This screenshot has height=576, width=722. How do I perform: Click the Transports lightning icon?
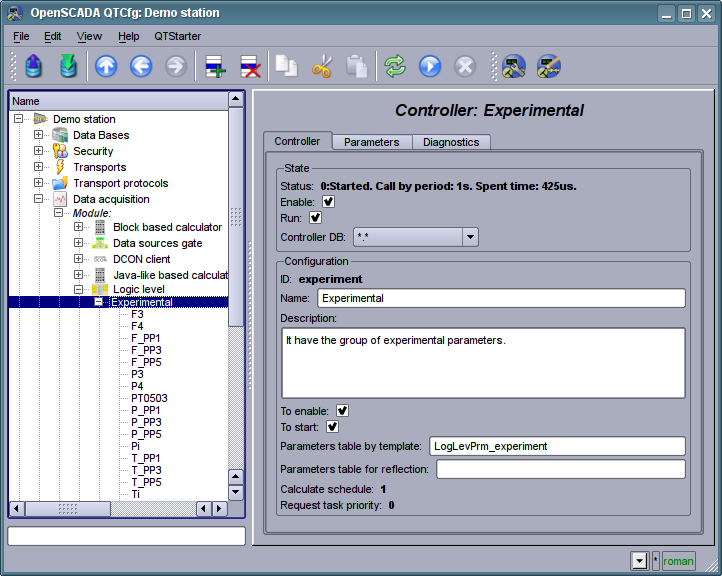point(60,167)
